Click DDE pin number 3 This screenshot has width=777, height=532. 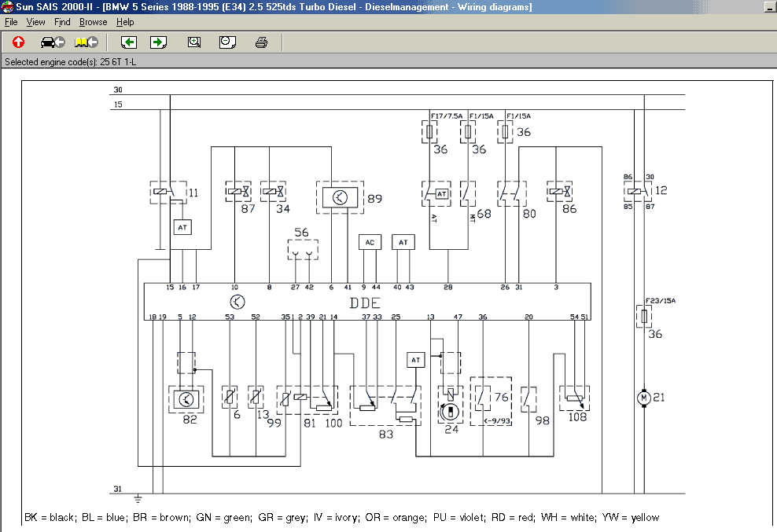[x=556, y=288]
